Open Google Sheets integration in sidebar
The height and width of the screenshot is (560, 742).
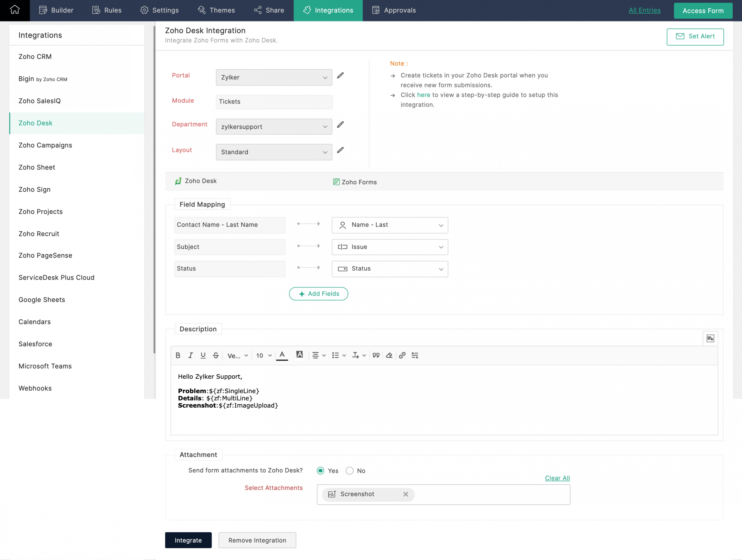pyautogui.click(x=42, y=300)
